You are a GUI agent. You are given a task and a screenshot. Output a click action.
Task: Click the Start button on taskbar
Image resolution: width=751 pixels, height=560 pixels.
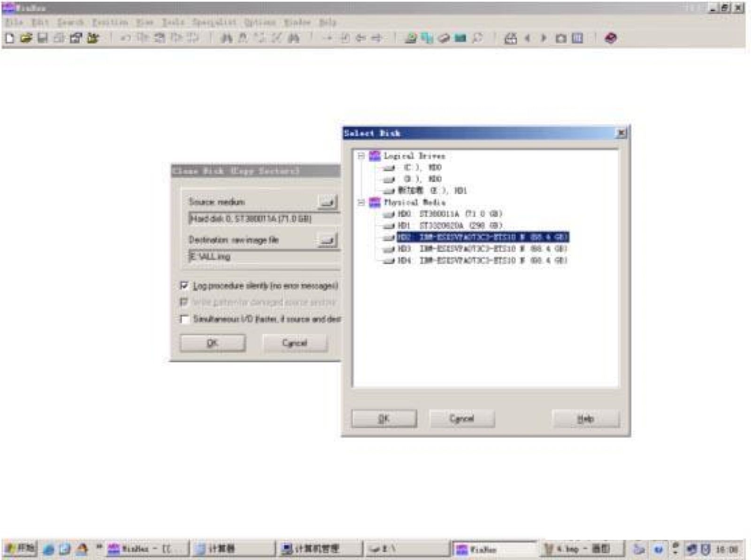point(20,548)
